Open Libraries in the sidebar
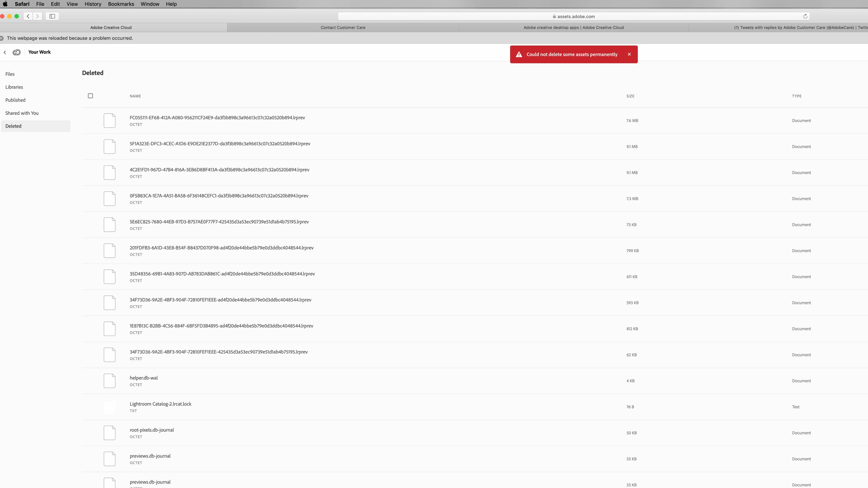Viewport: 868px width, 488px height. [14, 87]
